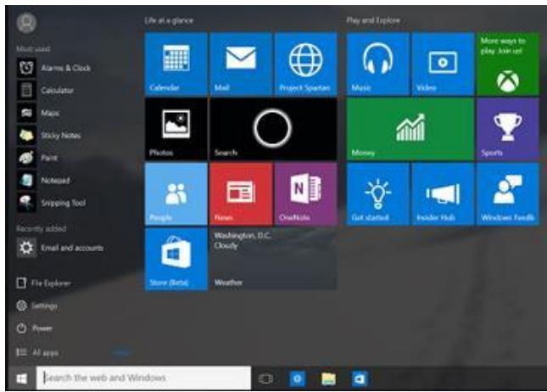This screenshot has width=547, height=392.
Task: Open the Video tile
Action: click(x=443, y=64)
